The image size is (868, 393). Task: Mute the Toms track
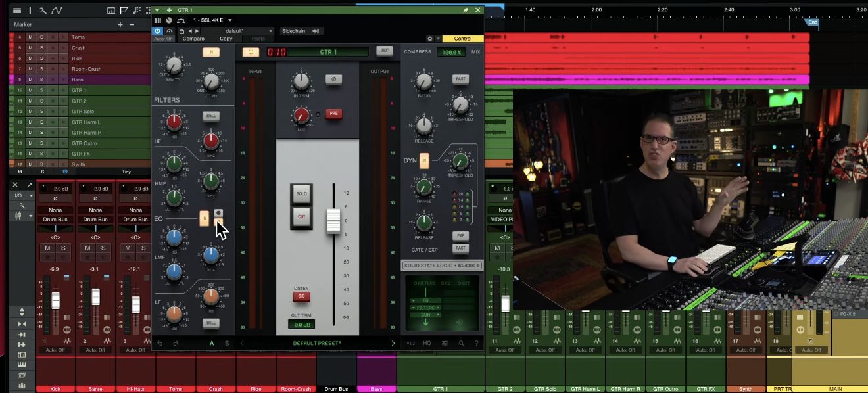30,37
